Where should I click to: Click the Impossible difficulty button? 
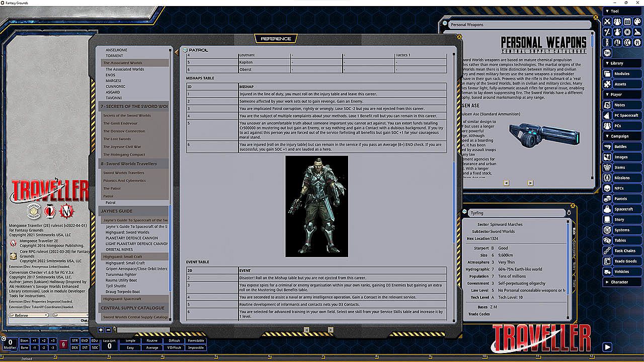tap(196, 347)
